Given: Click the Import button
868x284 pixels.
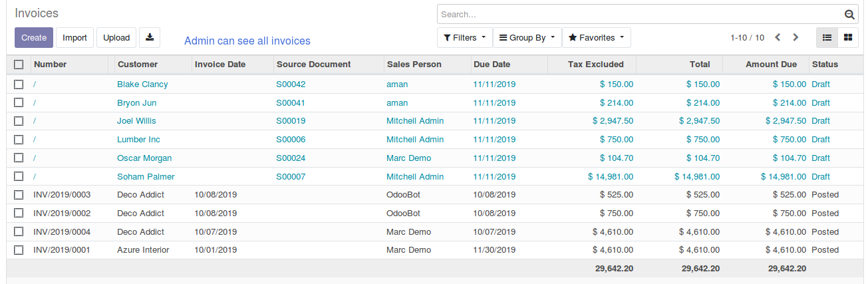Looking at the screenshot, I should 74,38.
